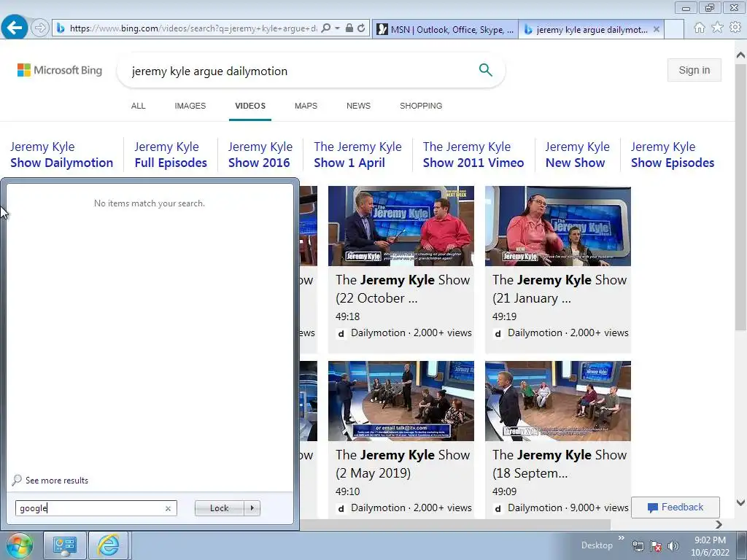Click the taskbar clock showing 9:02 PM
This screenshot has height=560, width=747.
(x=710, y=546)
